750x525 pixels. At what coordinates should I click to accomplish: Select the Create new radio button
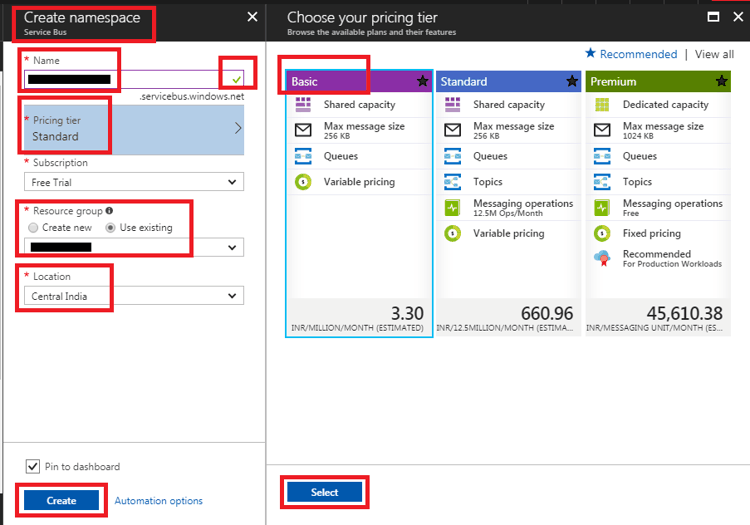coord(34,228)
